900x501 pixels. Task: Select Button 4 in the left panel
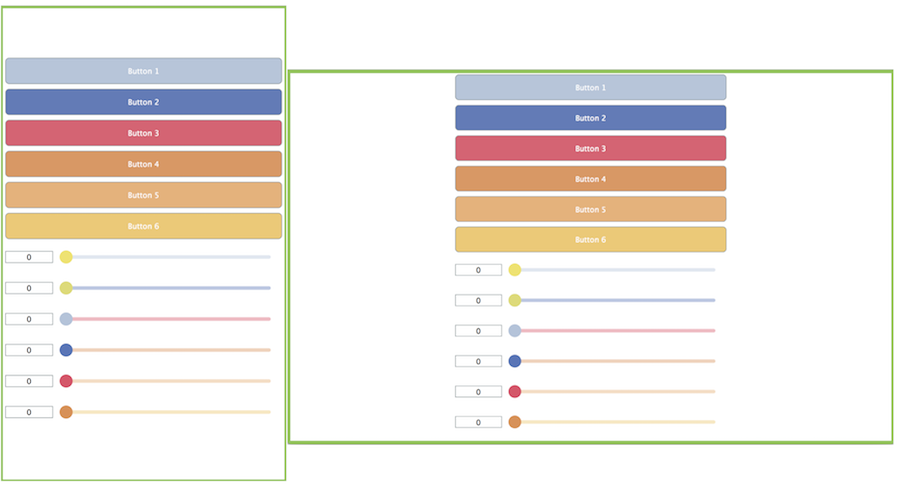pyautogui.click(x=143, y=164)
